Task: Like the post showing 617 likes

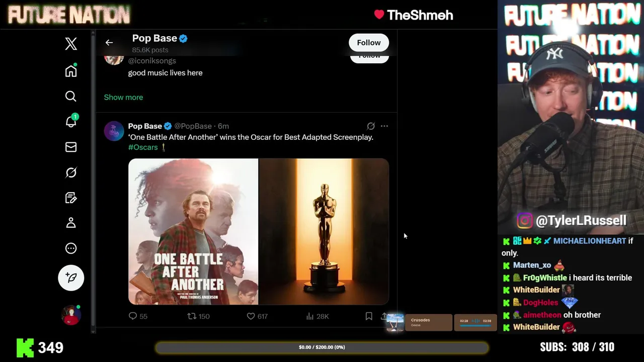Action: click(257, 316)
